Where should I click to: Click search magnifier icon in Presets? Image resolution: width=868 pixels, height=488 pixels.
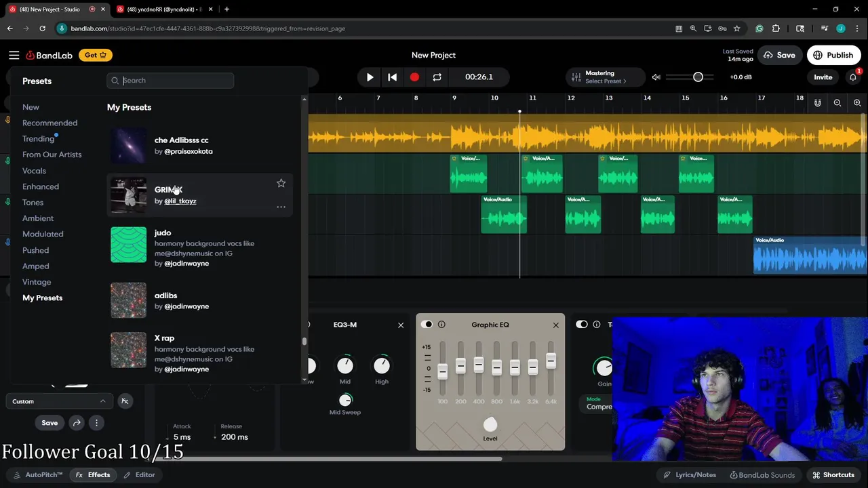tap(115, 81)
